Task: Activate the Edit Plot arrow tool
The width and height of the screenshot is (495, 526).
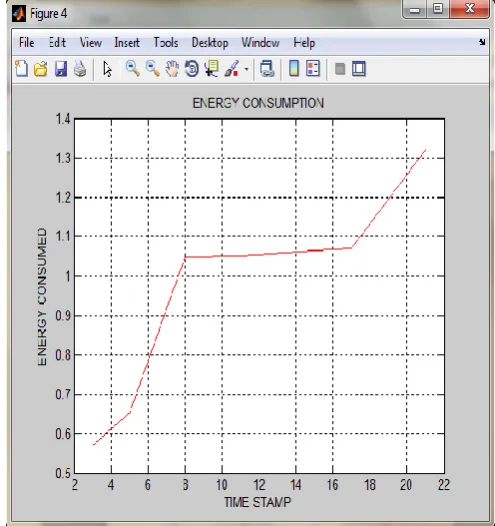Action: pyautogui.click(x=107, y=69)
